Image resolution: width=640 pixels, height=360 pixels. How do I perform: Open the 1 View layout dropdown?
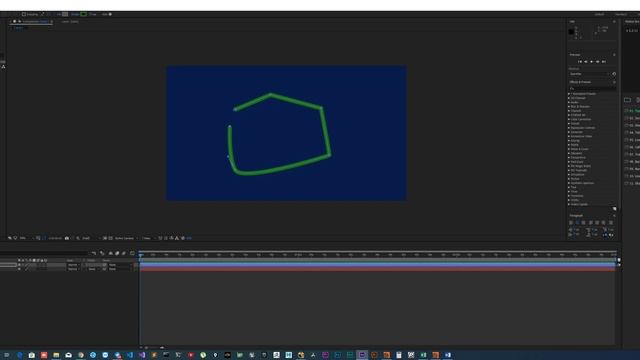[149, 238]
